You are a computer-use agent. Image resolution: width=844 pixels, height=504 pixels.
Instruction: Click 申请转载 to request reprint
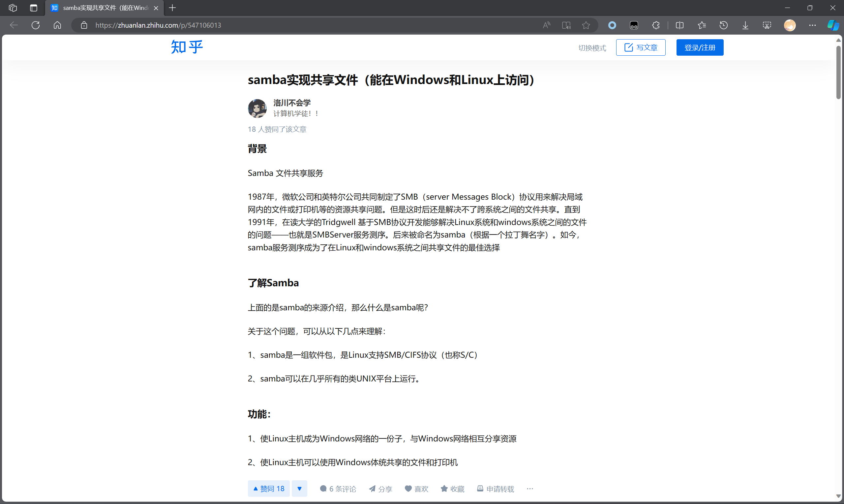pos(496,489)
